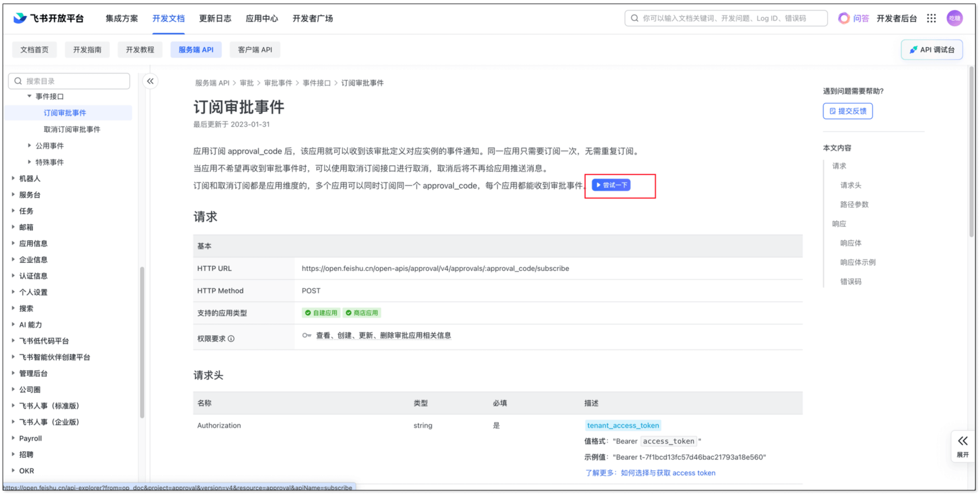Expand the floating 展开 panel icon
Screen dimensions: 980x495
[962, 441]
